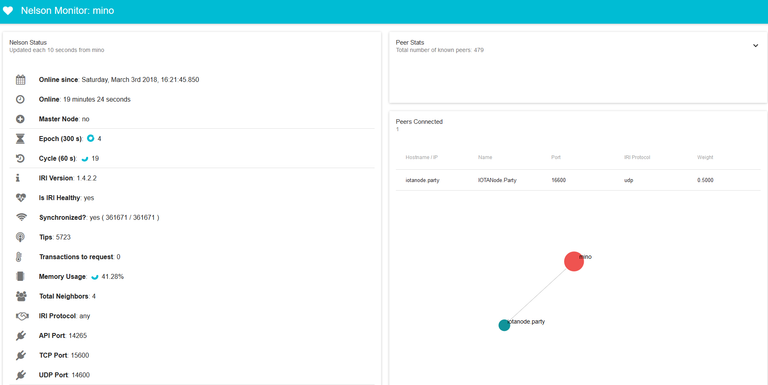This screenshot has width=768, height=385.
Task: Click the Tips value 5723
Action: [x=63, y=237]
